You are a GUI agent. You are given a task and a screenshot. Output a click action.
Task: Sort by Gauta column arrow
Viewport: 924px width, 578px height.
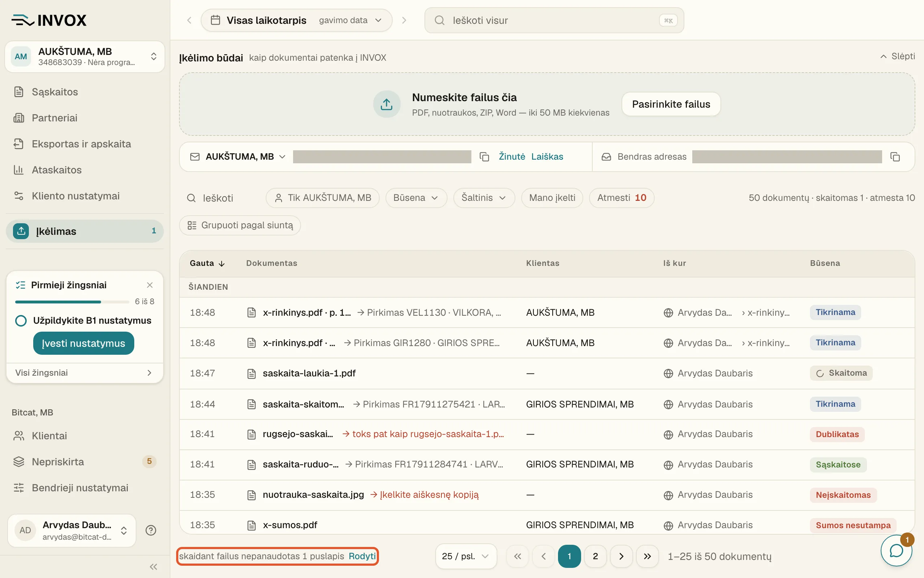(222, 263)
